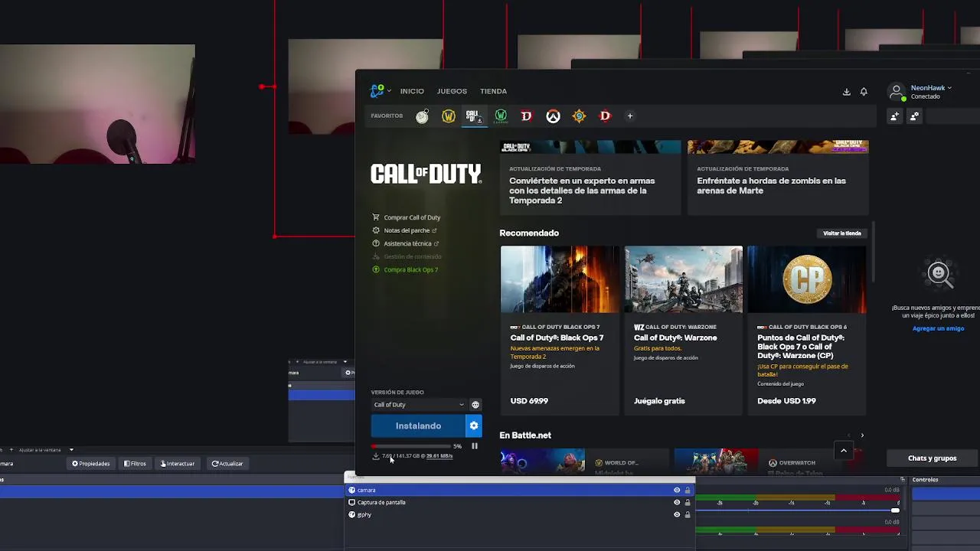The image size is (980, 551).
Task: Toggle visibility of Captura de pantalla source
Action: point(677,502)
